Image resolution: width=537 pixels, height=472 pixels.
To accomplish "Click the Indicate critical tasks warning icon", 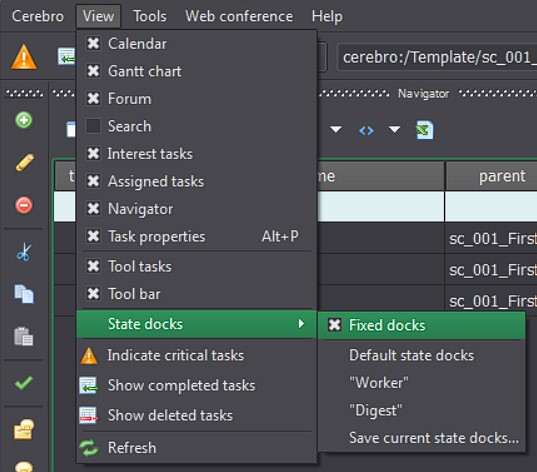I will coord(89,356).
